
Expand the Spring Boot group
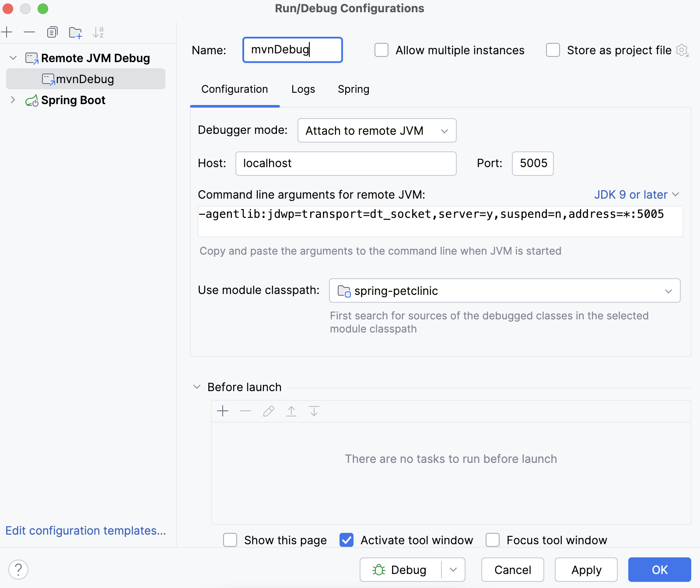[x=13, y=100]
